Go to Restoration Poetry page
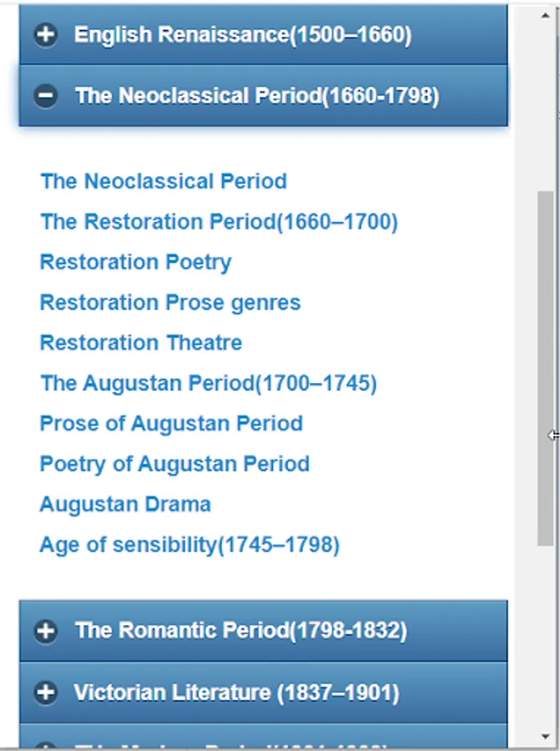Viewport: 560px width, 751px height. coord(135,262)
